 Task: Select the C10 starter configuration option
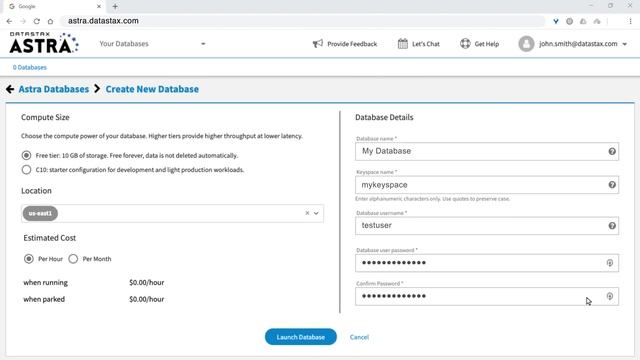(27, 170)
